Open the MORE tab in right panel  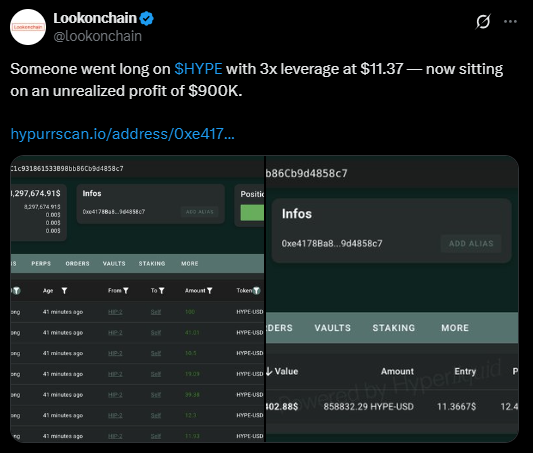point(455,328)
